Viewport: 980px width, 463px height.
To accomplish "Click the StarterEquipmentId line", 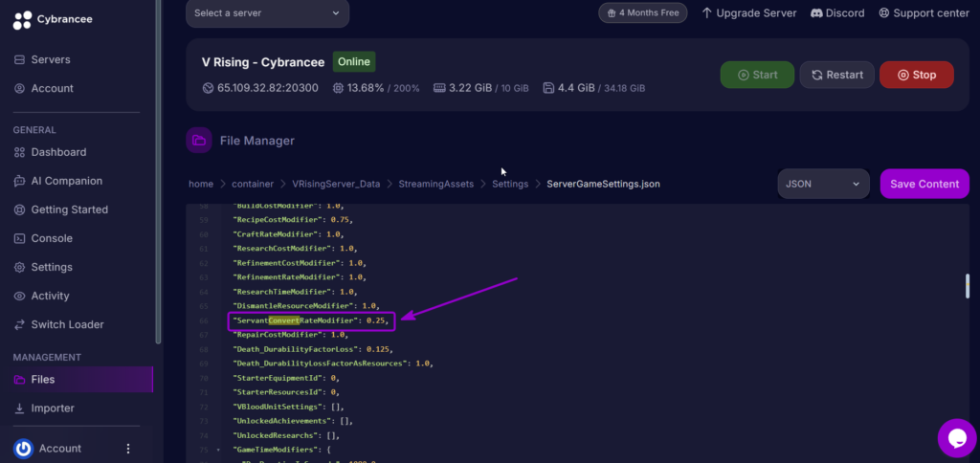I will click(x=285, y=378).
